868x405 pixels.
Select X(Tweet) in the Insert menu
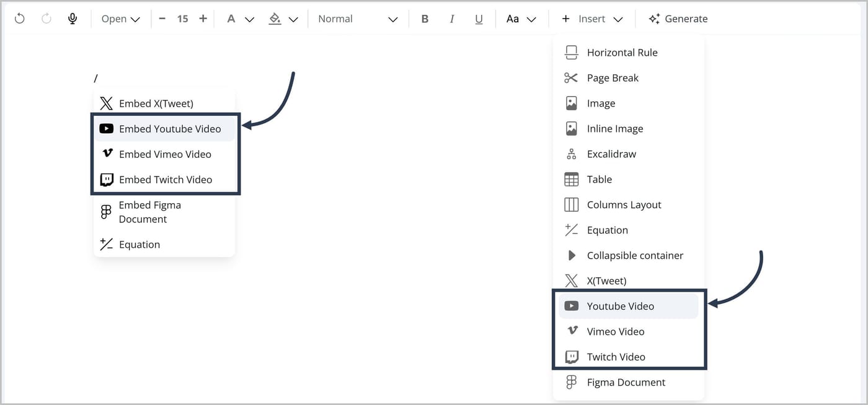point(629,281)
